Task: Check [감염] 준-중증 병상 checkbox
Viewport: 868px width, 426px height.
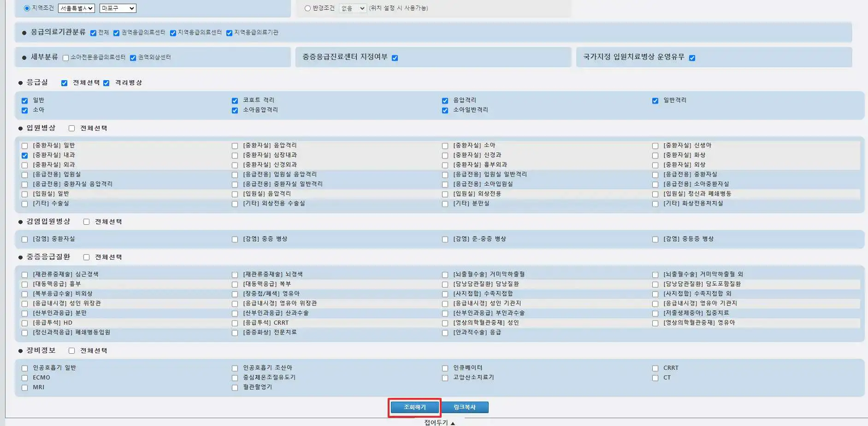Action: point(445,239)
